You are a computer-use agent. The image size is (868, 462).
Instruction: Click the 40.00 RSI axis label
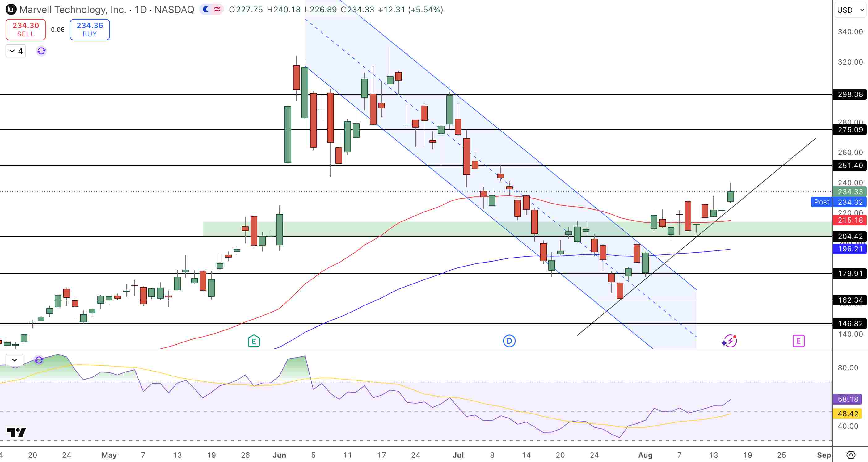848,426
